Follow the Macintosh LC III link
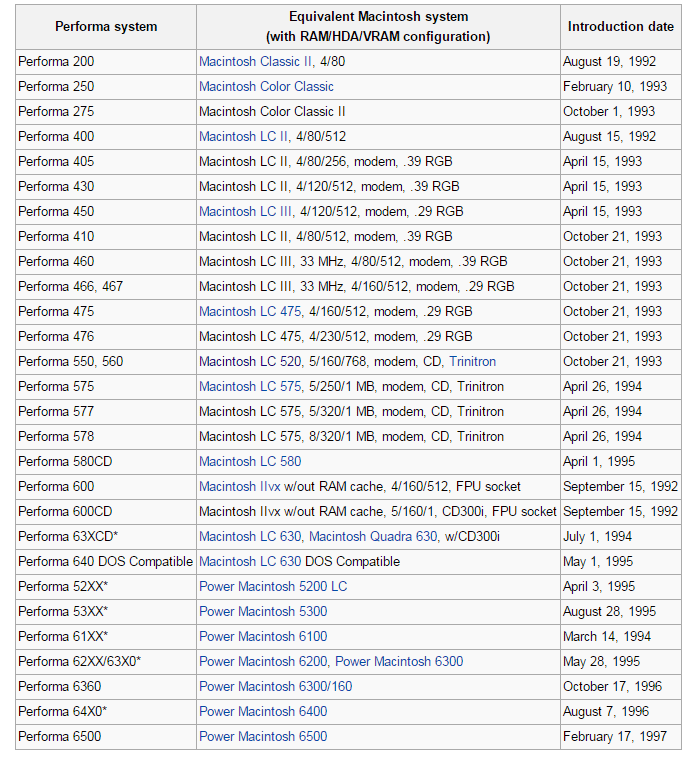The image size is (693, 759). 245,212
